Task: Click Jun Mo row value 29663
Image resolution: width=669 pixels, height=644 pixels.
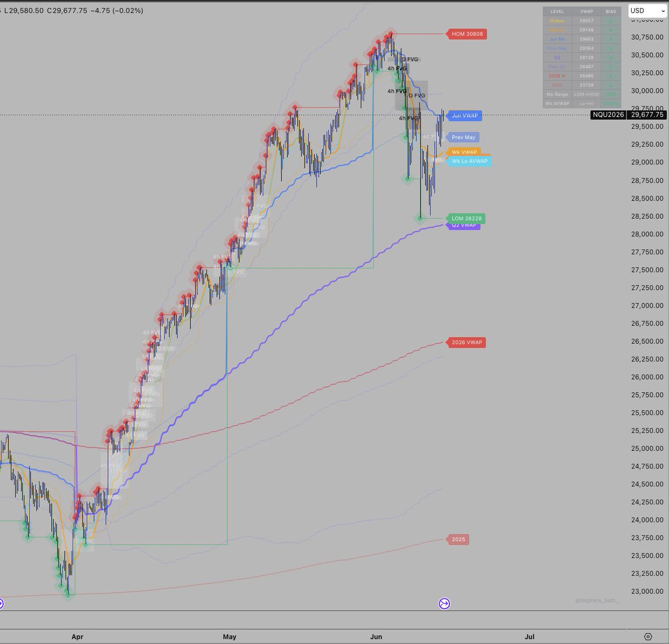Action: click(586, 39)
